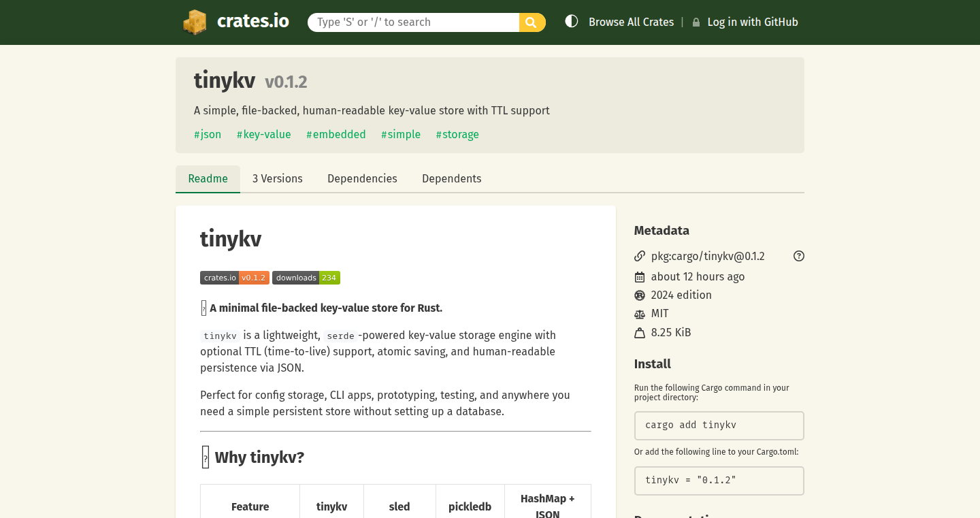Click the link icon beside pkg:cargo/tinykv
Image resolution: width=980 pixels, height=518 pixels.
(640, 257)
